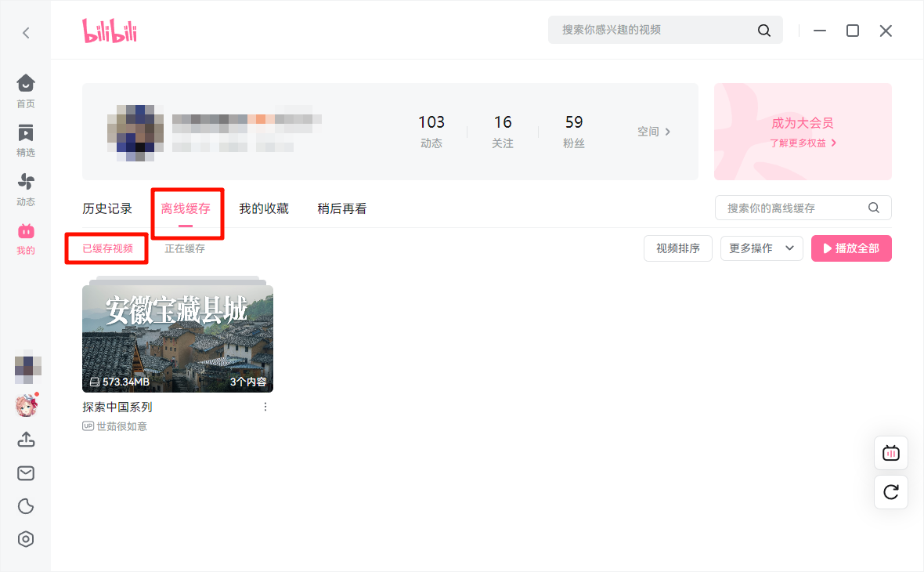
Task: Open the 动态 feed section
Action: pyautogui.click(x=25, y=190)
